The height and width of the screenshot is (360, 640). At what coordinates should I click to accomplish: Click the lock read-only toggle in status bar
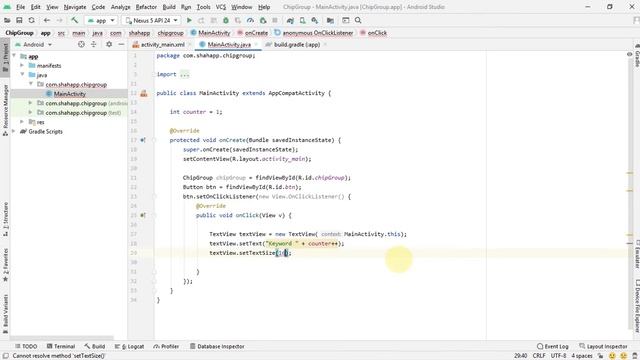click(601, 356)
